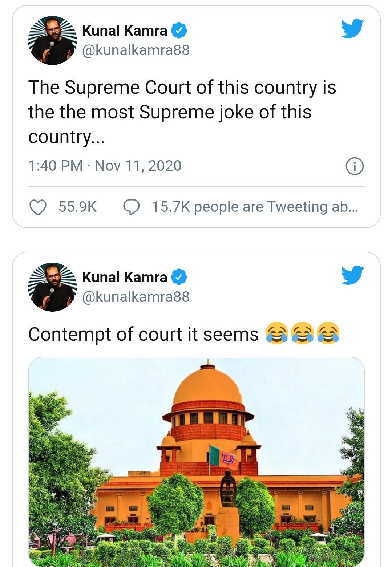Click reply bubble icon on first tweet

[131, 207]
